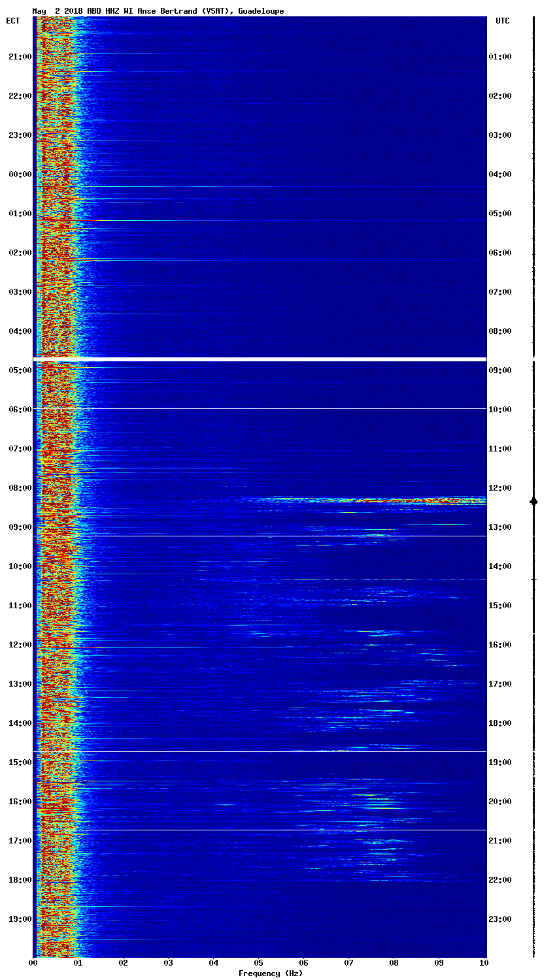Click the 03:00 UTC time label

click(500, 135)
